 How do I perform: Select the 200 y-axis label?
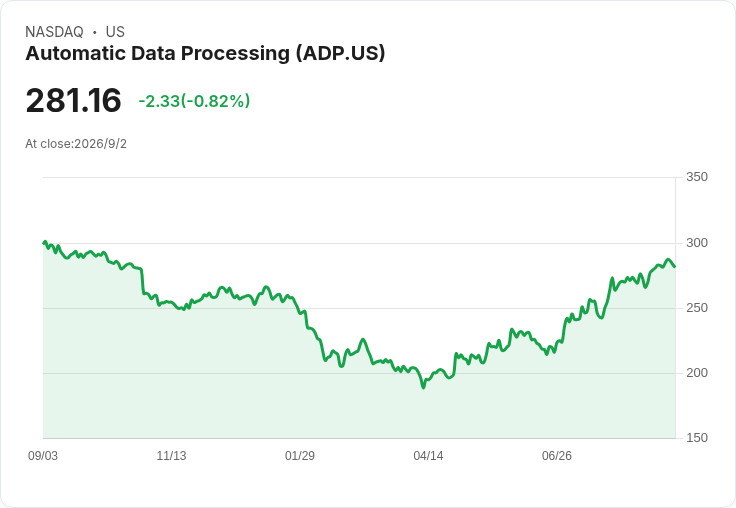click(697, 373)
